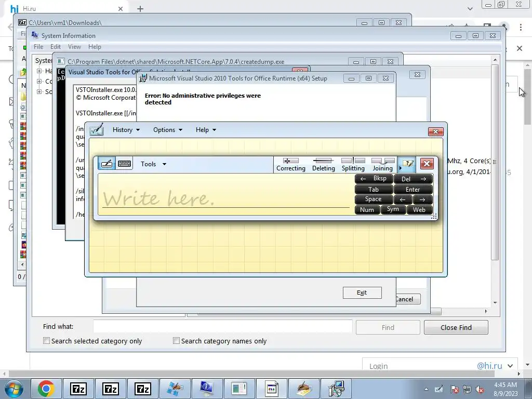Tap the Del key on input panel
Viewport: 532px width, 399px height.
click(413, 179)
